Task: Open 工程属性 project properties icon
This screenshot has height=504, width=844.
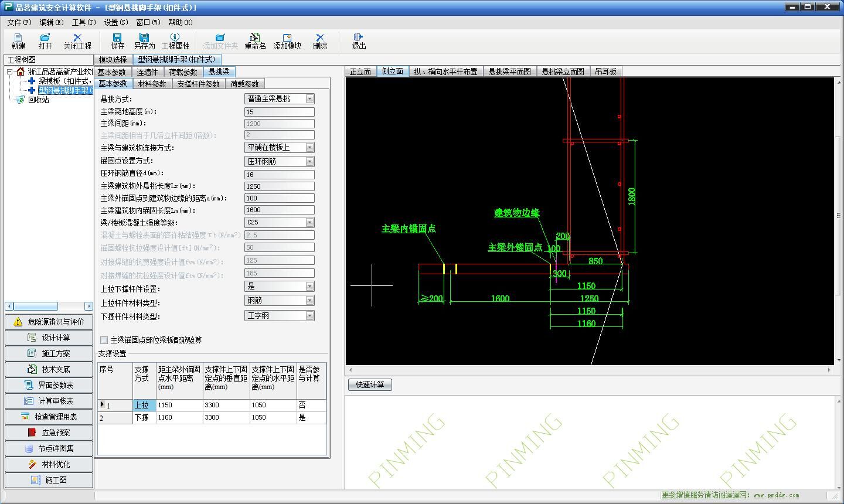Action: tap(175, 41)
